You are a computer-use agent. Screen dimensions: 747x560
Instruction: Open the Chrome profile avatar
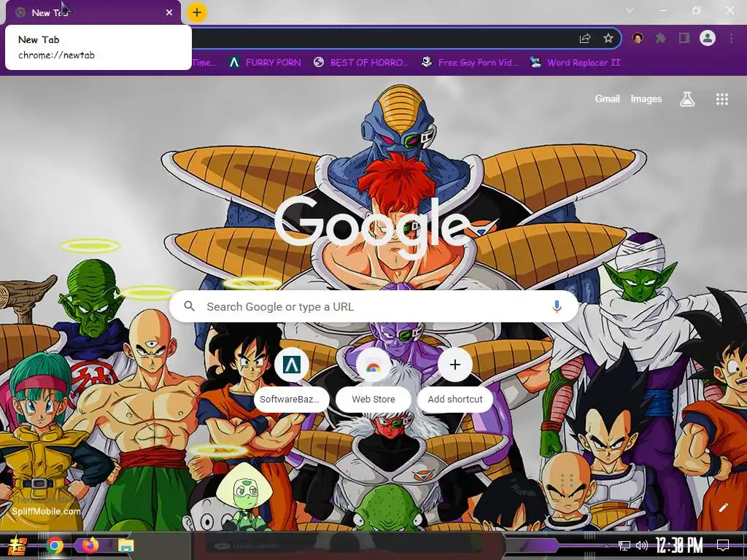708,38
